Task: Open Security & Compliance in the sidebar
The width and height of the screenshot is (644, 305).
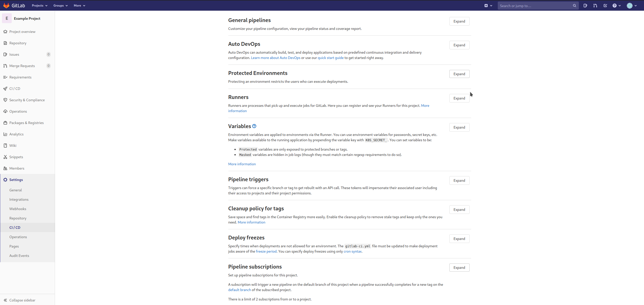Action: pos(27,100)
